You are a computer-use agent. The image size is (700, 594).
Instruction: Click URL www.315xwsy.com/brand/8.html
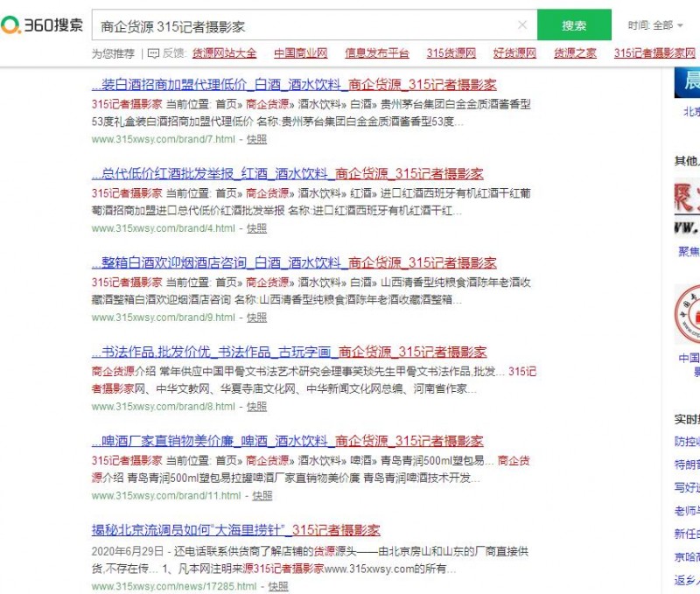click(163, 407)
